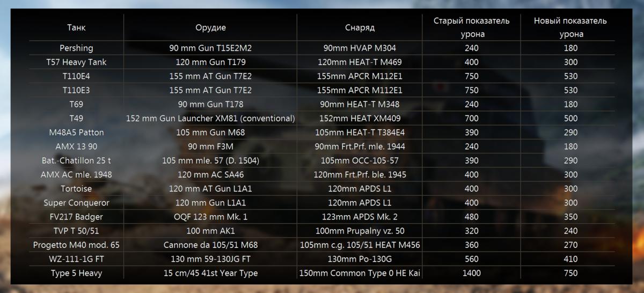Click the "120 mm Gun L1A1" cell

(210, 203)
